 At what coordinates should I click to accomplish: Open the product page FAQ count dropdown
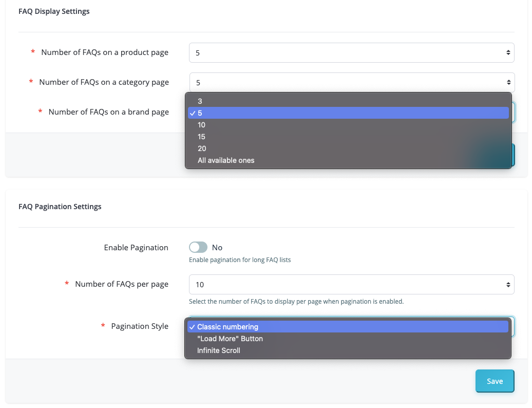tap(351, 52)
